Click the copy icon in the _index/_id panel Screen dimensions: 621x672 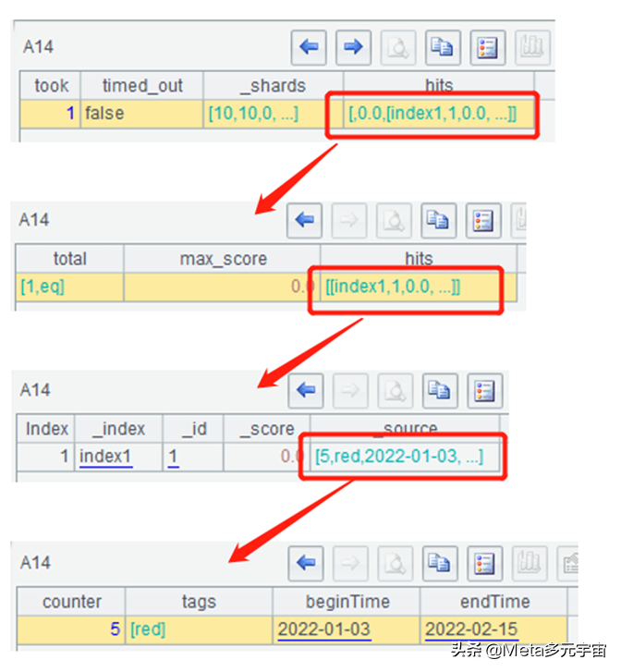click(x=440, y=390)
